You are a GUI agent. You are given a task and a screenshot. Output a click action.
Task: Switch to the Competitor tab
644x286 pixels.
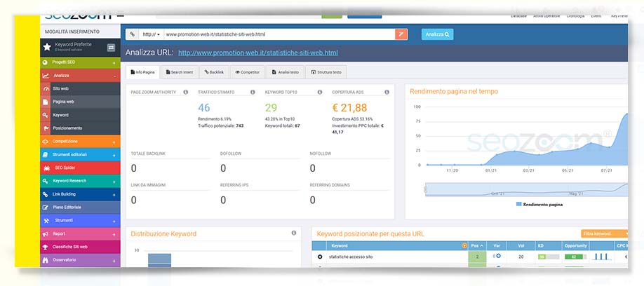point(247,71)
